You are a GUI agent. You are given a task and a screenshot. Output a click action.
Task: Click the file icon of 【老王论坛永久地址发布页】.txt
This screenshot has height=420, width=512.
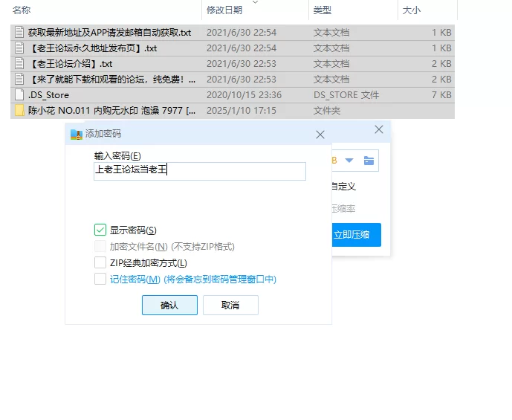click(x=19, y=48)
